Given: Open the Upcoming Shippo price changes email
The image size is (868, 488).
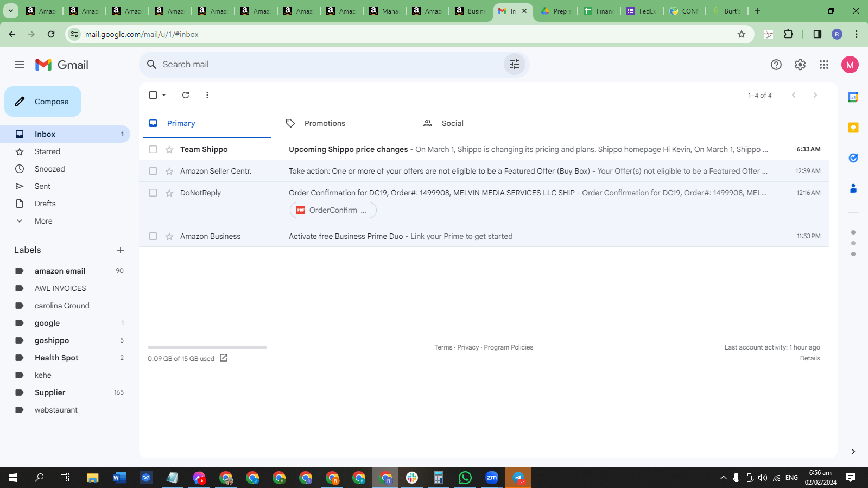Looking at the screenshot, I should (484, 149).
